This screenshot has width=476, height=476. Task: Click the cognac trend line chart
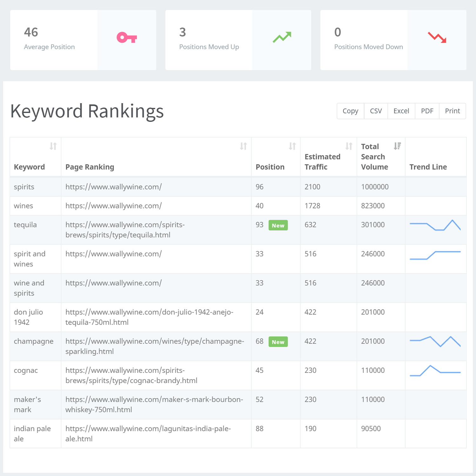coord(435,371)
